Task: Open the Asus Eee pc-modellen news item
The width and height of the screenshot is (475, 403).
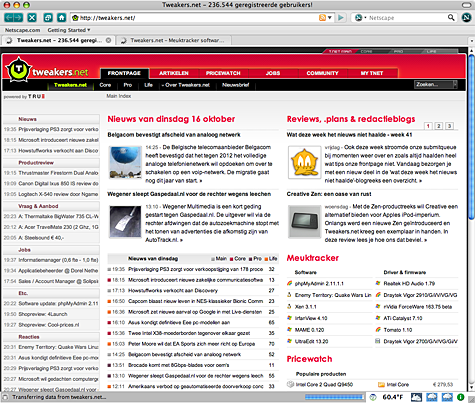Action: tap(179, 322)
